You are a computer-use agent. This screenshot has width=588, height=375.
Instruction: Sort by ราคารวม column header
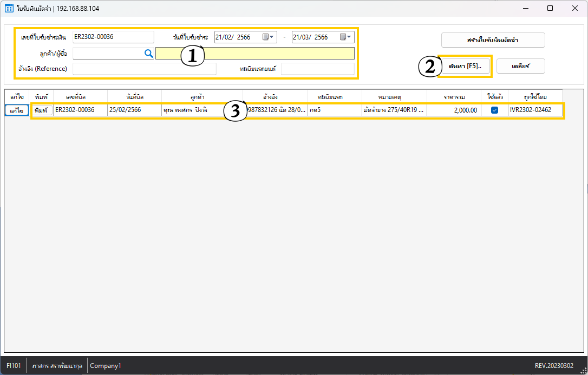coord(454,96)
